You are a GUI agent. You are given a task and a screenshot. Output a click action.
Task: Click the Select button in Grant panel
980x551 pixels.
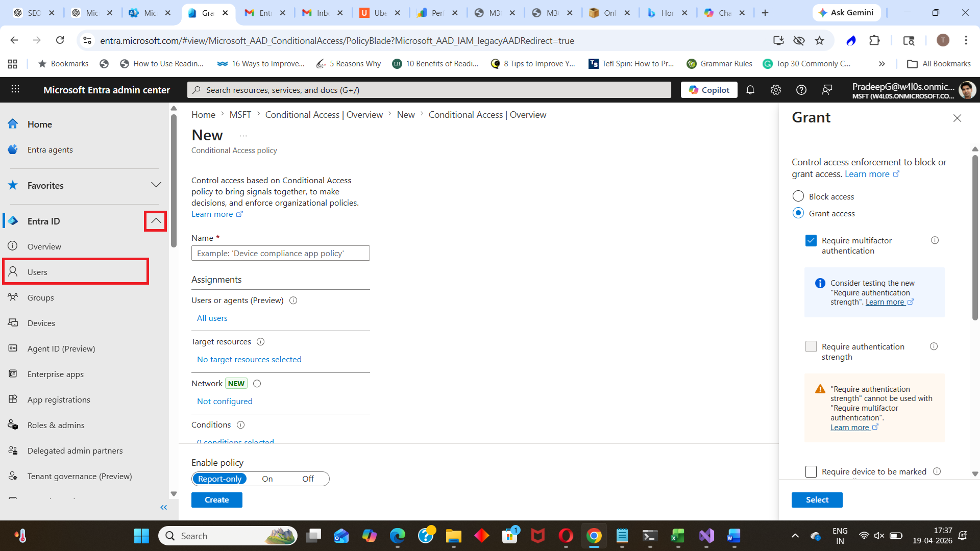(x=817, y=500)
